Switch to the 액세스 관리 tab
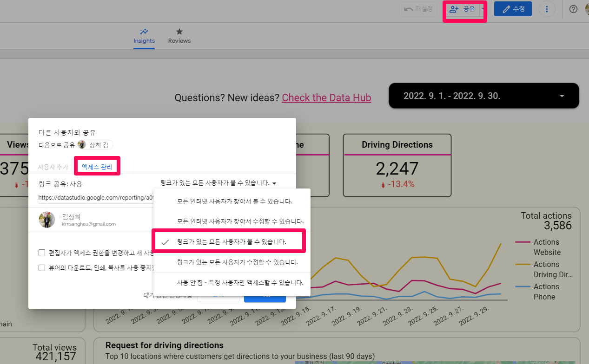Image resolution: width=589 pixels, height=364 pixels. coord(97,166)
